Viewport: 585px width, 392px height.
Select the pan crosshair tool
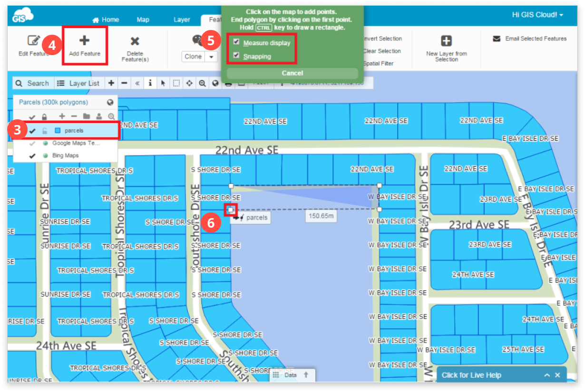(189, 83)
